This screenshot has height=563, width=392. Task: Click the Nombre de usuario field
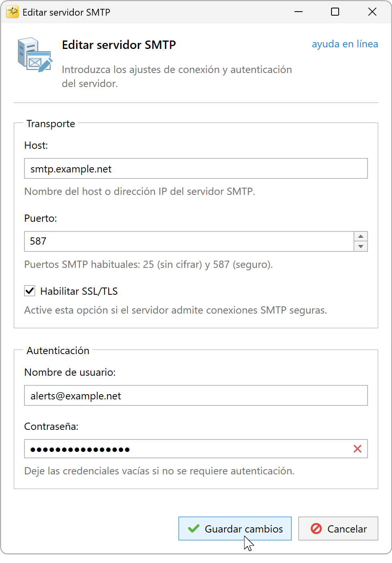pyautogui.click(x=196, y=395)
